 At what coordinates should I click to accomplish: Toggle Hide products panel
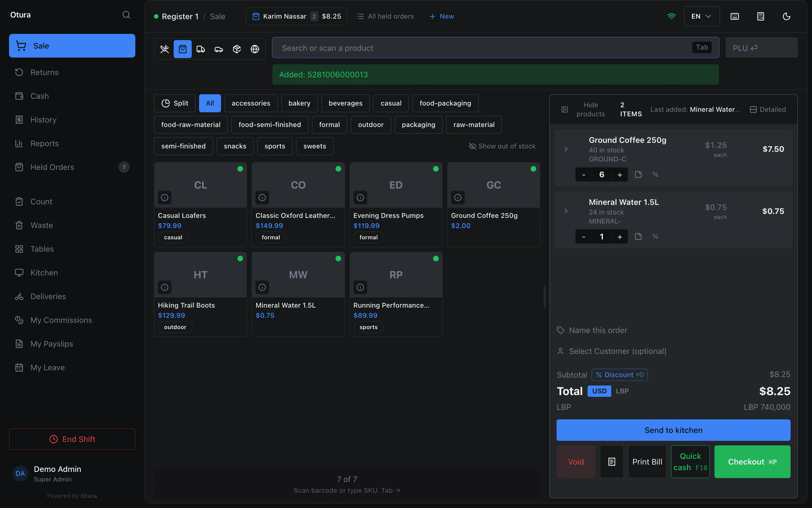(584, 110)
